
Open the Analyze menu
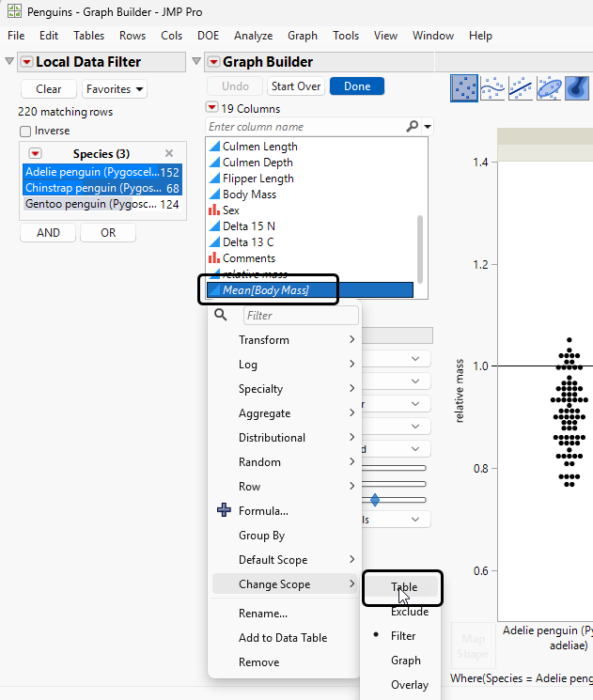(x=253, y=36)
